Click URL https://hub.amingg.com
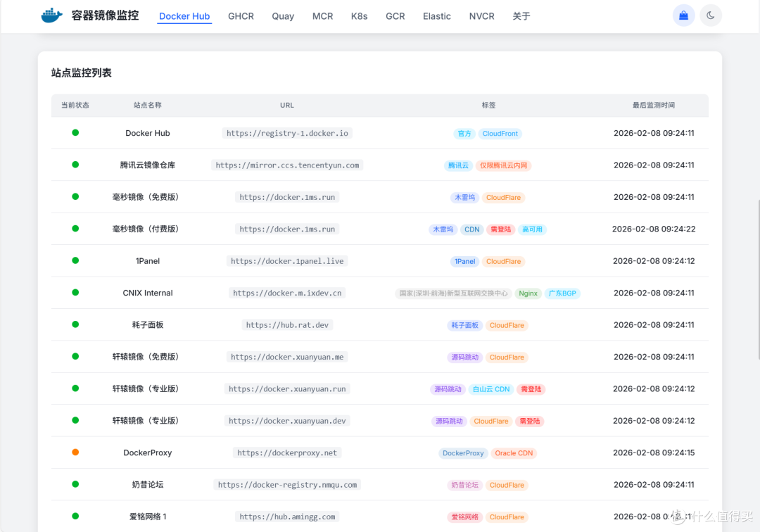Image resolution: width=760 pixels, height=532 pixels. coord(287,517)
